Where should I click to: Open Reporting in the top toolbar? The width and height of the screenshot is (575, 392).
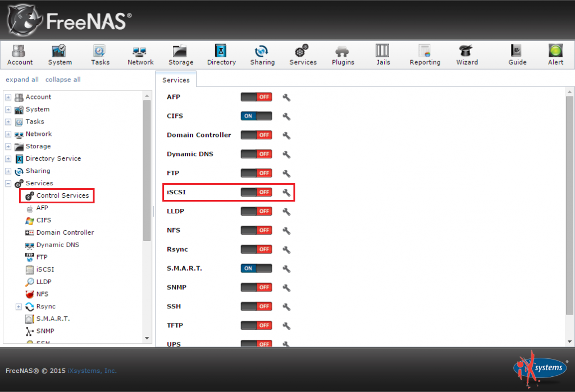[x=425, y=55]
